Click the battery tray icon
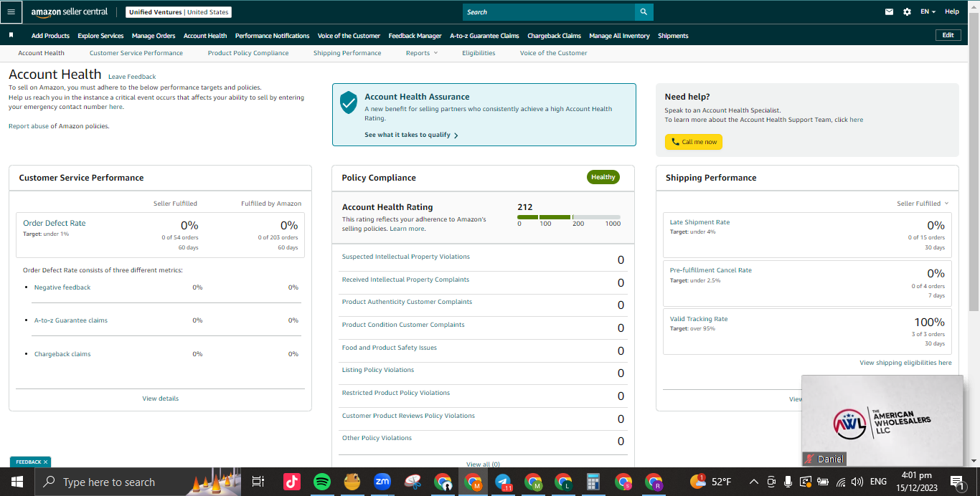This screenshot has width=980, height=496. pos(823,482)
